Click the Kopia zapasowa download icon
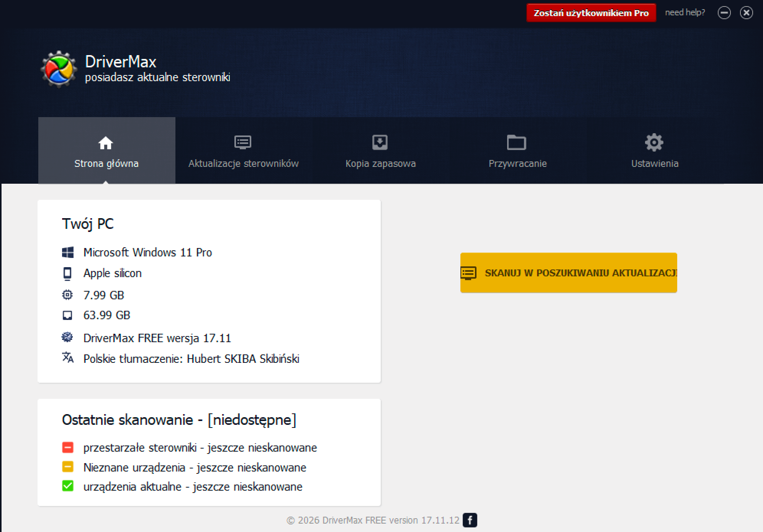Screen dimensions: 763x532 (380, 143)
